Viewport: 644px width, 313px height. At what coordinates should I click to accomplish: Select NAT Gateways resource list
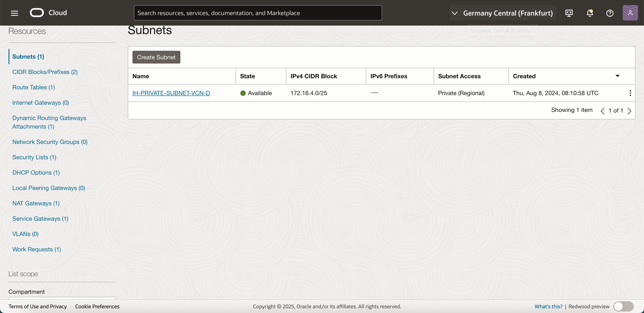click(x=36, y=203)
